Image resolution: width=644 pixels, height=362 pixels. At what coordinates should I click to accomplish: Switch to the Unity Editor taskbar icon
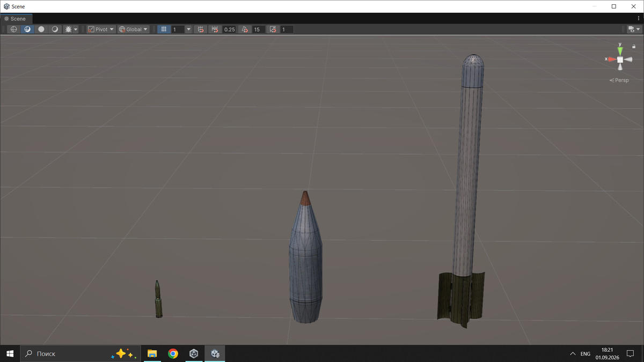[x=215, y=353]
